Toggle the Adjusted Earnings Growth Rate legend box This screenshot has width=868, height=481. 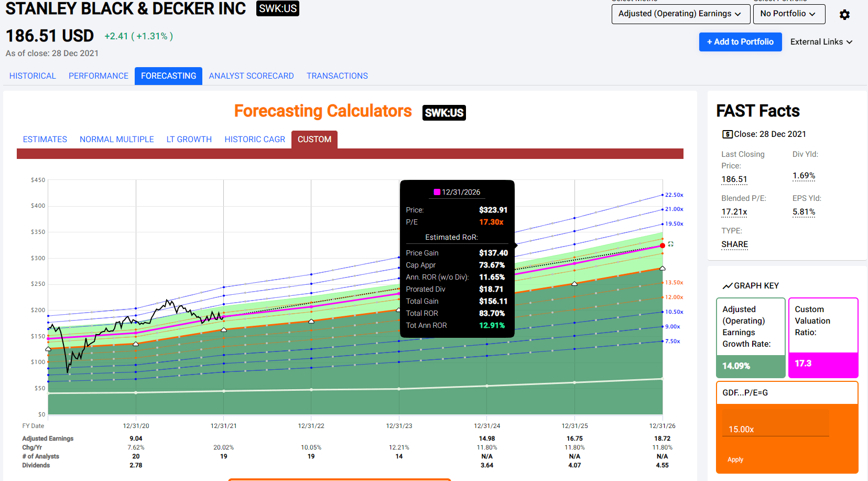[x=751, y=338]
